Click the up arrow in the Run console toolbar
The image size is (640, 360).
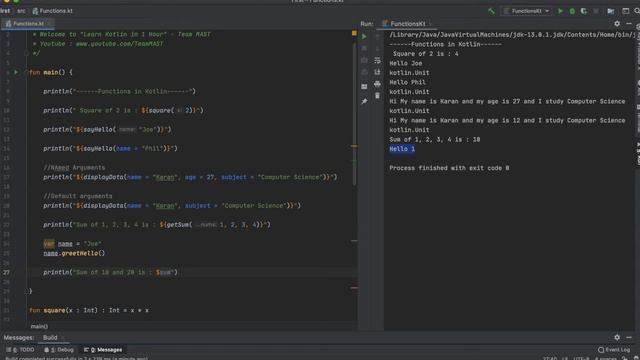click(x=377, y=36)
